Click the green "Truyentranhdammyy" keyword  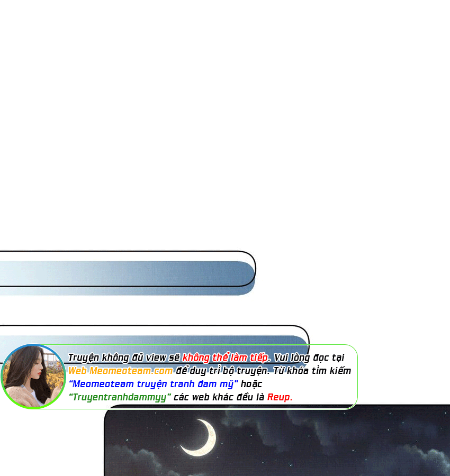point(120,397)
